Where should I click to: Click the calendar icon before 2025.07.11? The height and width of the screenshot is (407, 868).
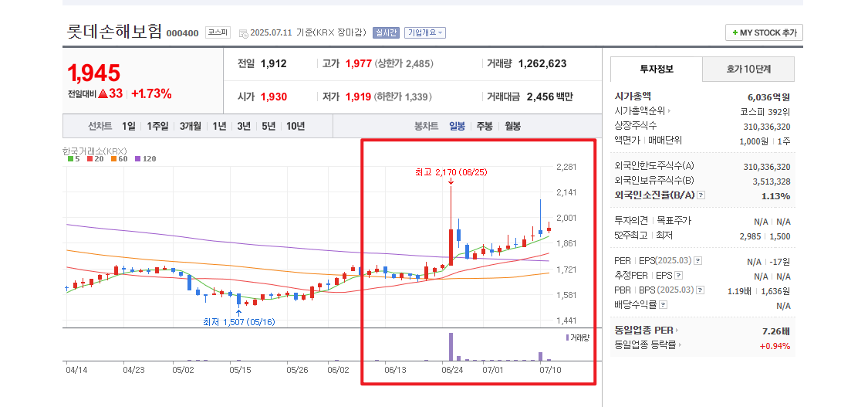click(243, 33)
